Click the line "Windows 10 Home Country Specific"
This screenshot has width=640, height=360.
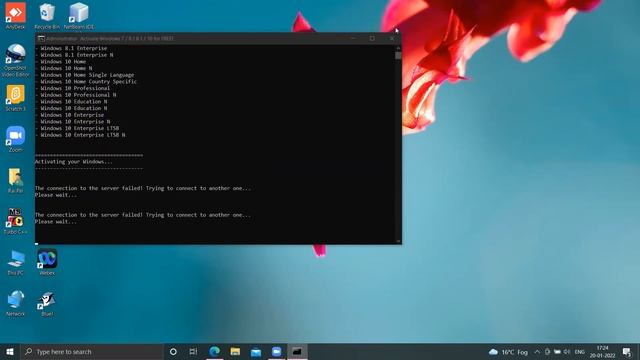[89, 82]
